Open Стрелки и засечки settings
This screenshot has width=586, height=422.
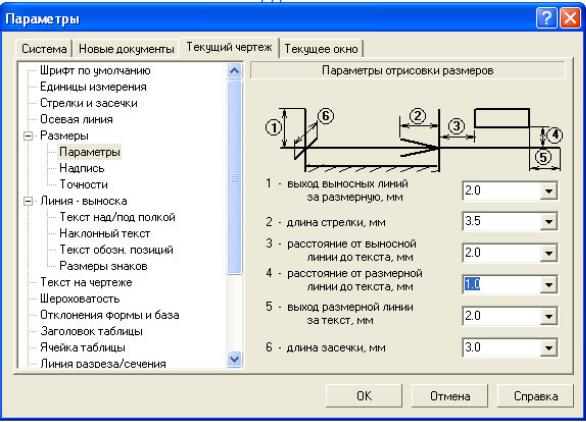[x=89, y=103]
